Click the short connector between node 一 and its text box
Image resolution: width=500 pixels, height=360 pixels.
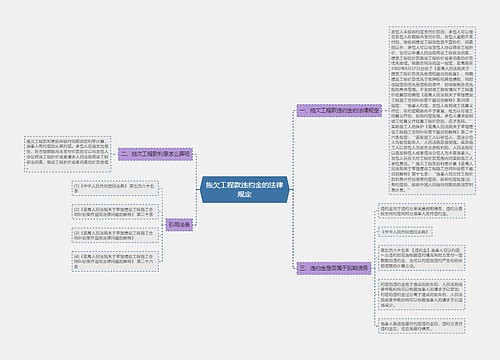tap(385, 110)
